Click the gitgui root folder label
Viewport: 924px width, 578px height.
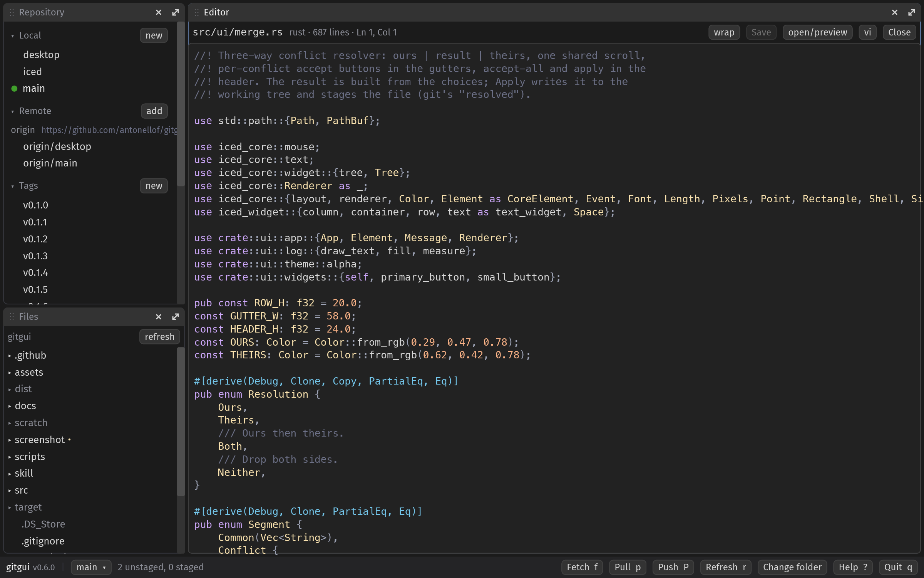click(x=19, y=337)
